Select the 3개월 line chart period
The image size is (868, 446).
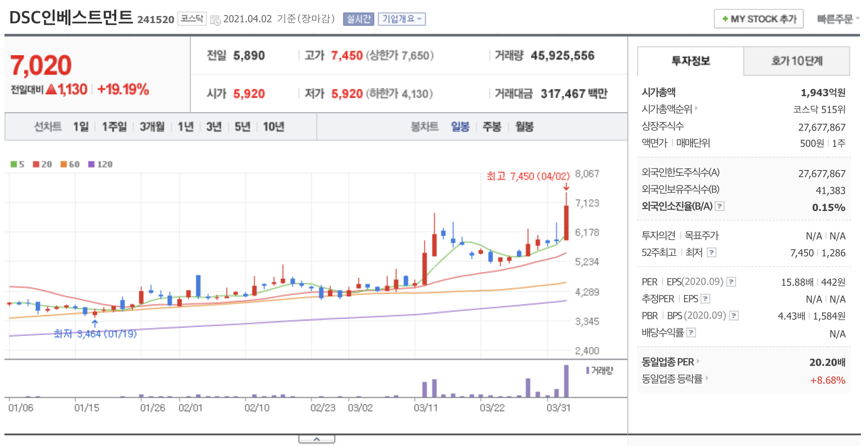pyautogui.click(x=152, y=127)
